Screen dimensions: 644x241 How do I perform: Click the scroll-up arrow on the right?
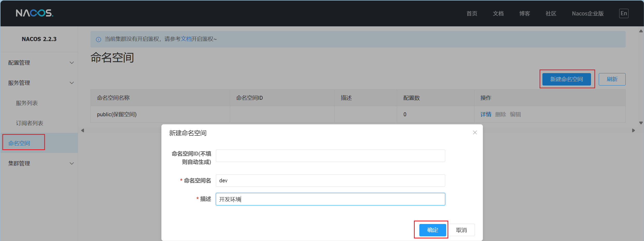641,31
